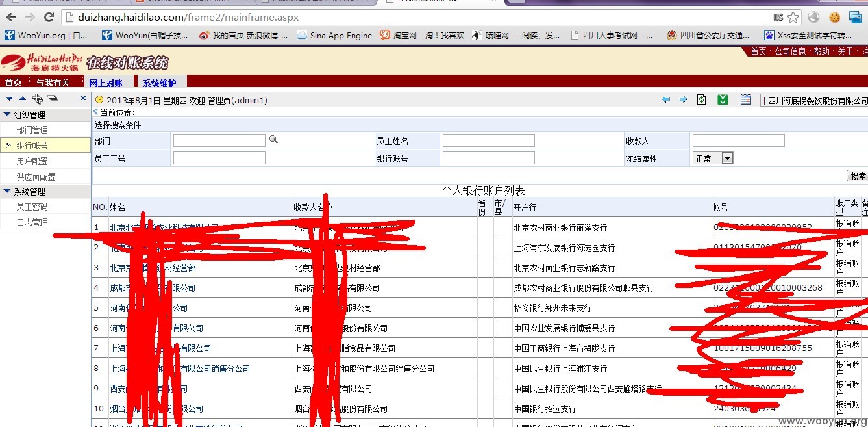Viewport: 868px width, 427px height.
Task: Open 用户配置 in the sidebar
Action: point(32,161)
